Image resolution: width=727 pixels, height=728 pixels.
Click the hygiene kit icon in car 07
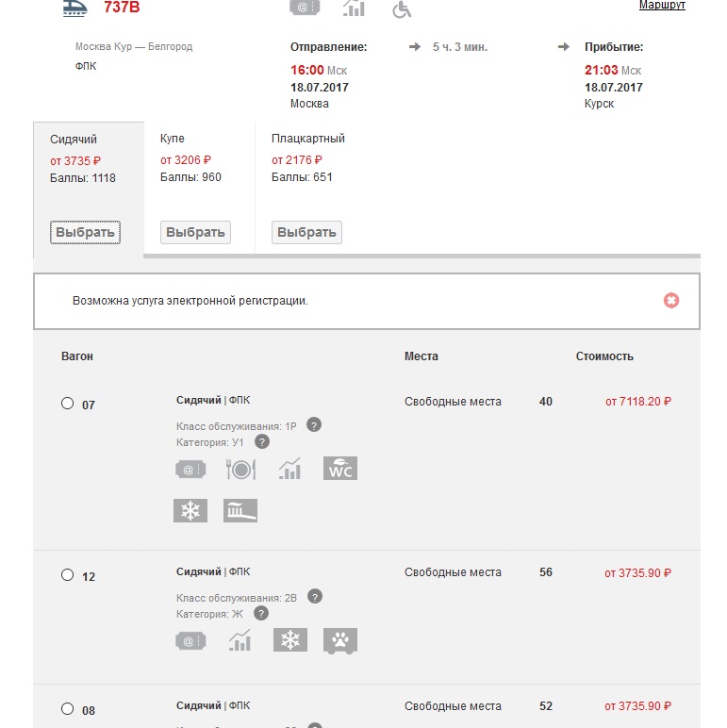(x=240, y=511)
